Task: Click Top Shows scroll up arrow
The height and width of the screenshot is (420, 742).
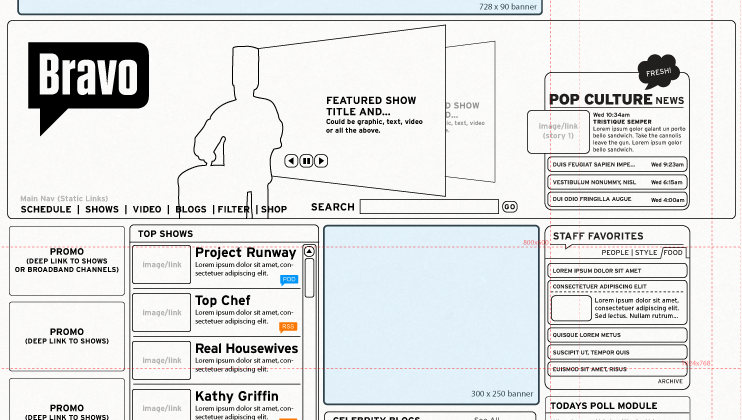Action: 309,251
